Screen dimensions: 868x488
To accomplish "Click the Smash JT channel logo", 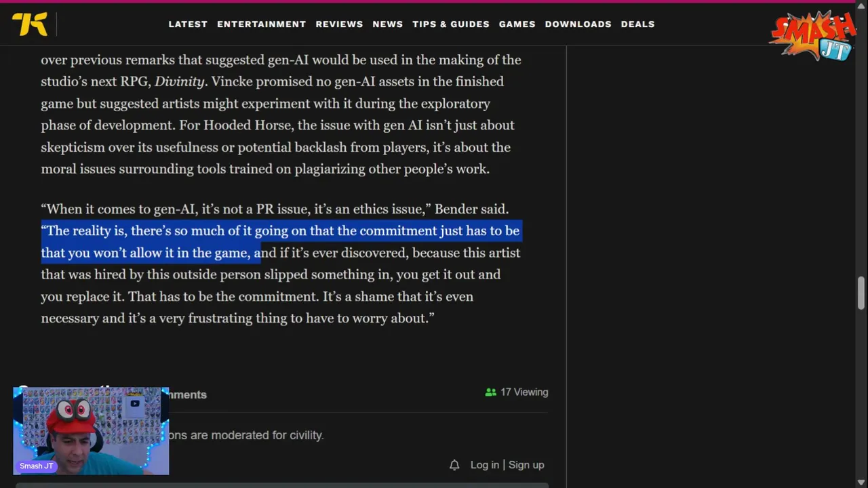I will 812,35.
